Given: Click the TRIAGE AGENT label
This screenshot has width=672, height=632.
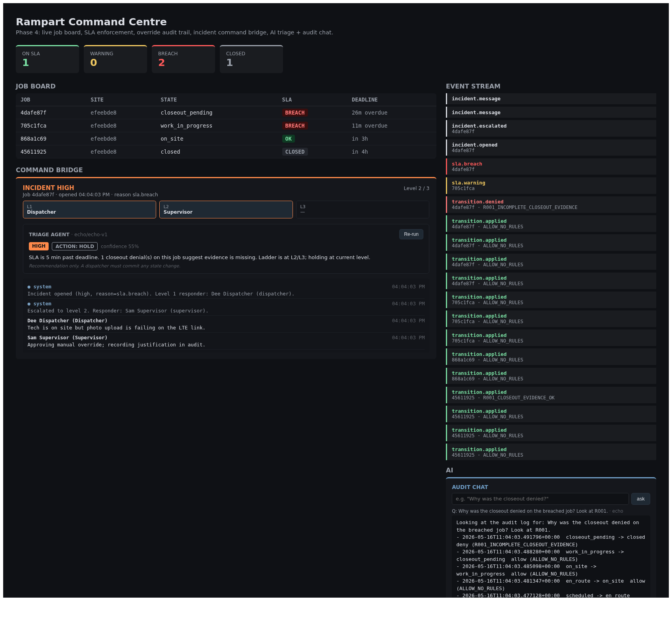Looking at the screenshot, I should coord(49,235).
